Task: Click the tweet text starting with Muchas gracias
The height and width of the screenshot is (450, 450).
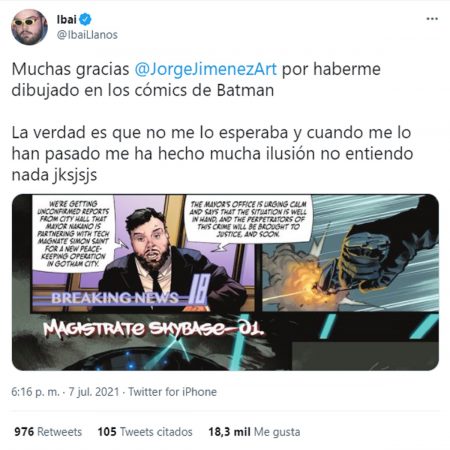Action: click(196, 80)
